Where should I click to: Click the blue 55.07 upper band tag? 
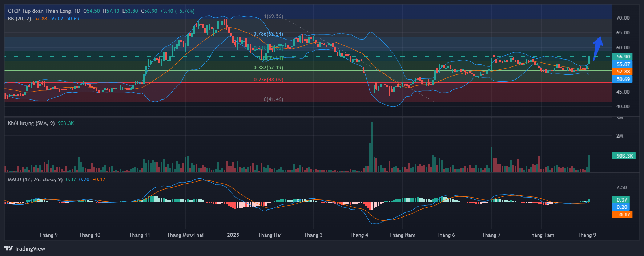tap(623, 64)
